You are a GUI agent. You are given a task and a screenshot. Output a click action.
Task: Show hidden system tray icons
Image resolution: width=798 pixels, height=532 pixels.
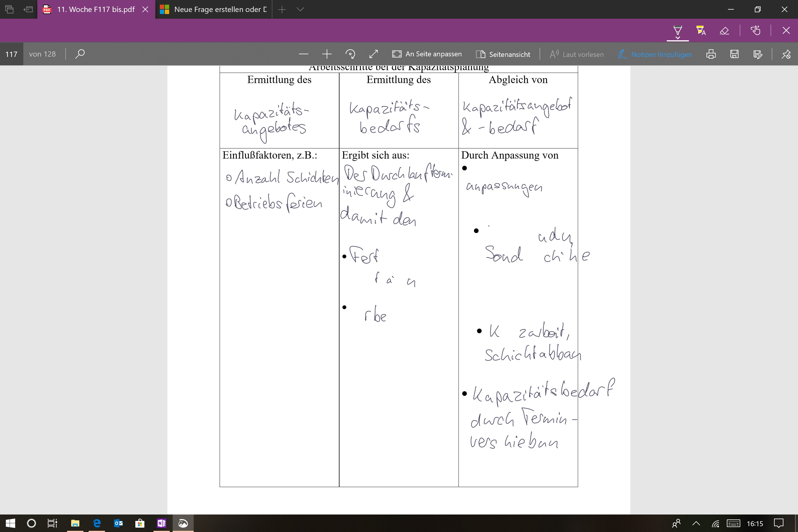696,524
